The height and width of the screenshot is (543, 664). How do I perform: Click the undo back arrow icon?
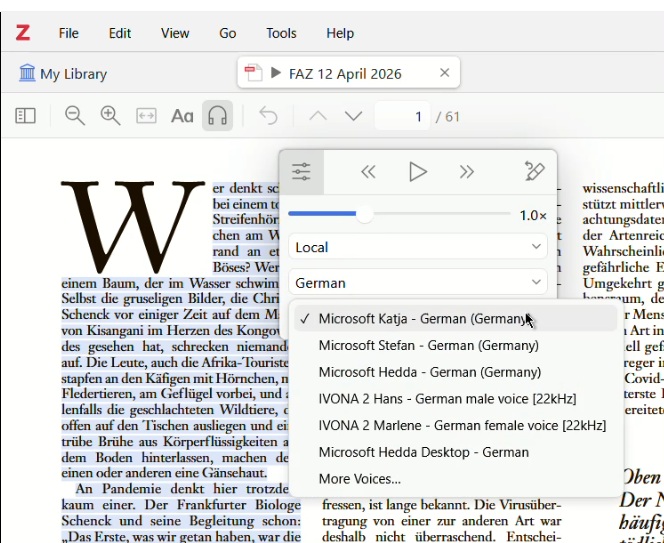[x=268, y=116]
